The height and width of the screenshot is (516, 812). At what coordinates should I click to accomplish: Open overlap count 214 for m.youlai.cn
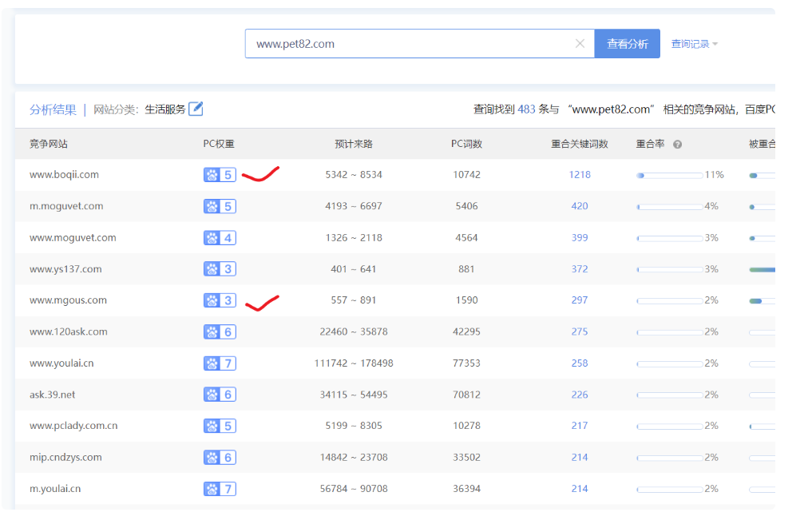[580, 489]
